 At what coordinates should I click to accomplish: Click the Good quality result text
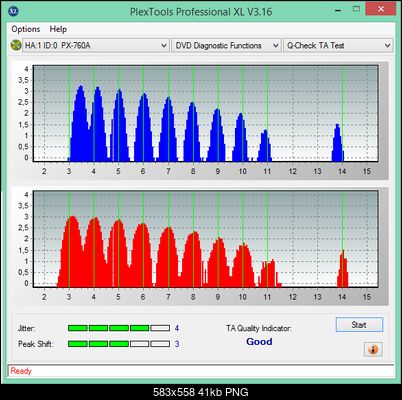click(259, 342)
